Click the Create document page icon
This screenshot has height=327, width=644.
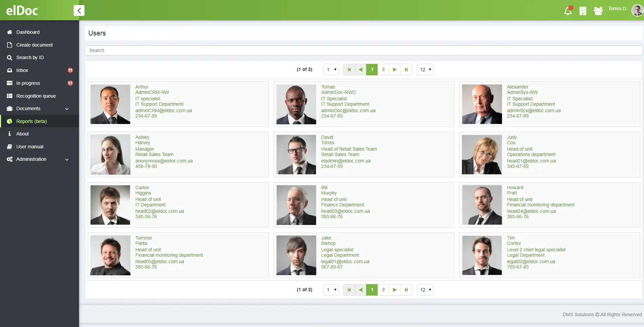coord(9,45)
